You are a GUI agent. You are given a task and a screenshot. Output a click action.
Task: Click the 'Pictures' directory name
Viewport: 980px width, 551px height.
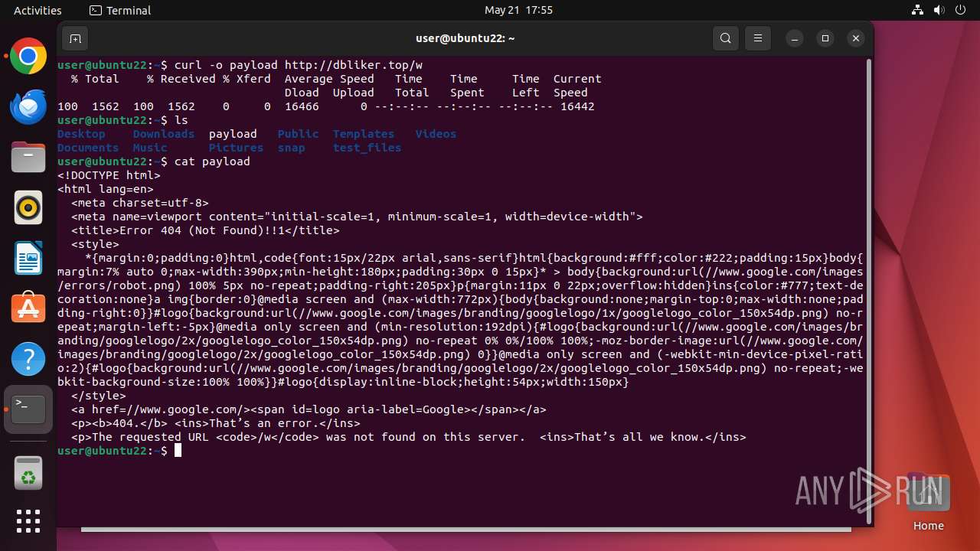[x=237, y=148]
